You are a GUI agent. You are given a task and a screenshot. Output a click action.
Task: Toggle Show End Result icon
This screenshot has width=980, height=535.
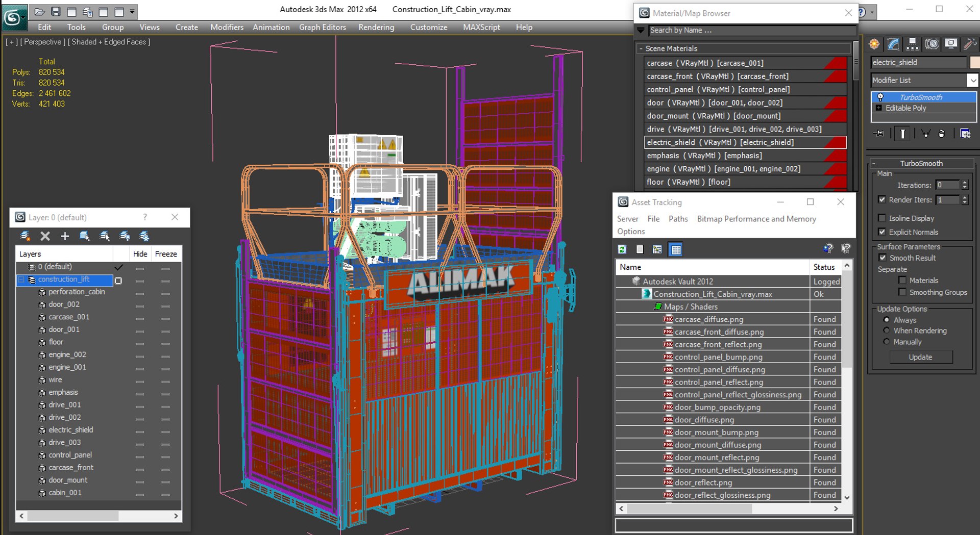[x=902, y=134]
